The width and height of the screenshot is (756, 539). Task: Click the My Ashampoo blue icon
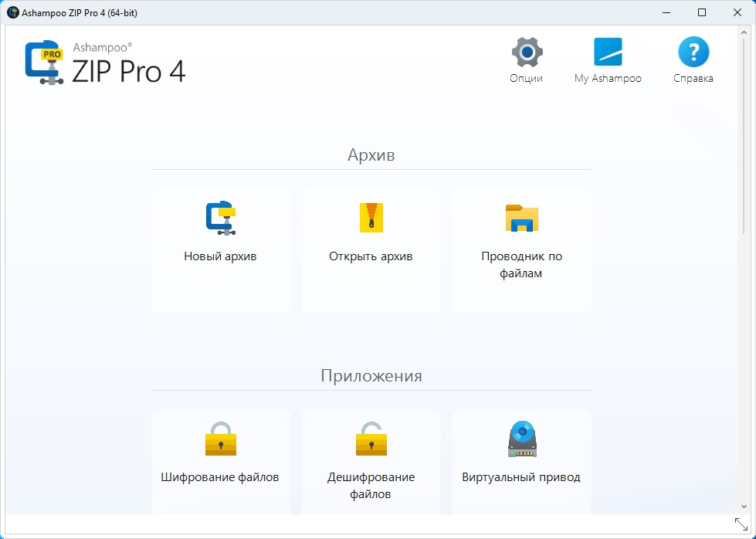coord(608,53)
